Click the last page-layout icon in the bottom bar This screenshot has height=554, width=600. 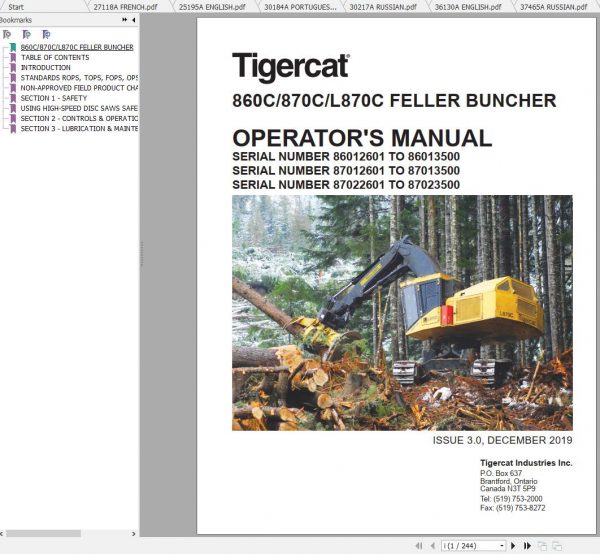(557, 546)
